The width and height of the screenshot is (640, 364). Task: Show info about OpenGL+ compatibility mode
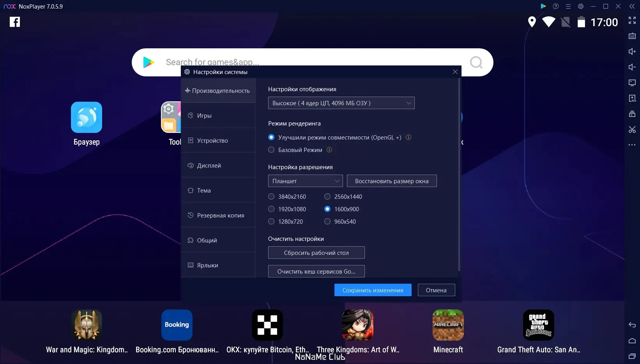[408, 137]
